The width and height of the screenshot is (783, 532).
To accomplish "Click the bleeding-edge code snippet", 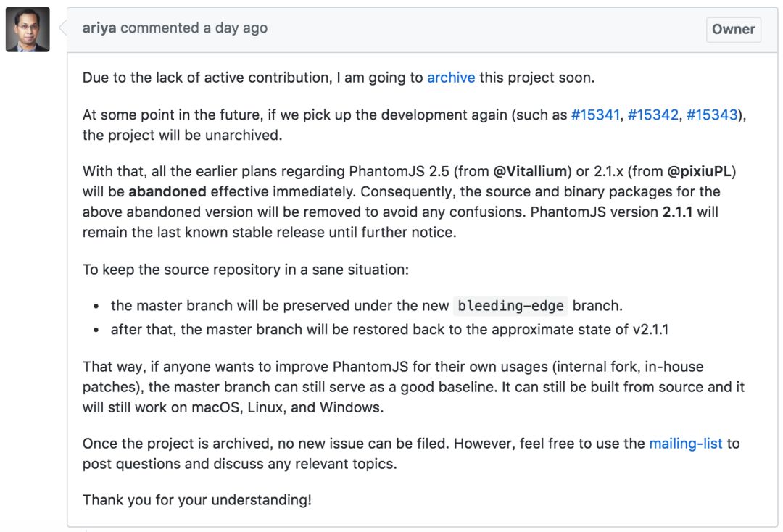I will pyautogui.click(x=511, y=306).
